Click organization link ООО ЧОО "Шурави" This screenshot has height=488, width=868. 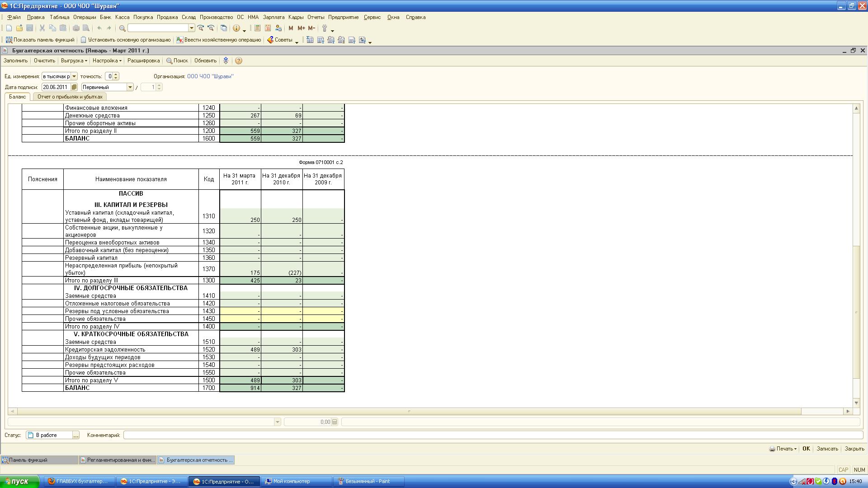pyautogui.click(x=210, y=76)
